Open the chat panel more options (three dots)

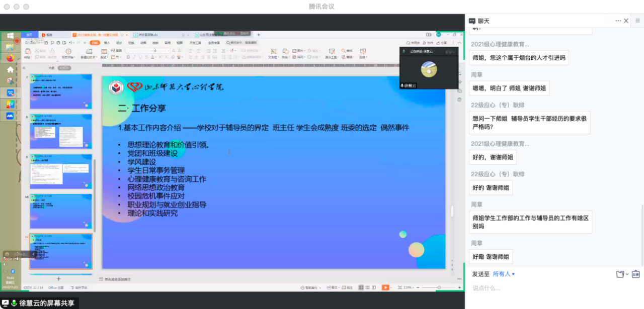point(618,21)
